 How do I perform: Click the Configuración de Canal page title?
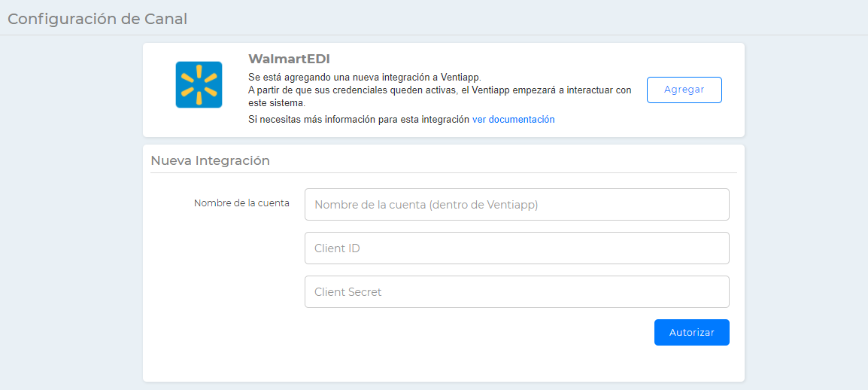point(97,19)
